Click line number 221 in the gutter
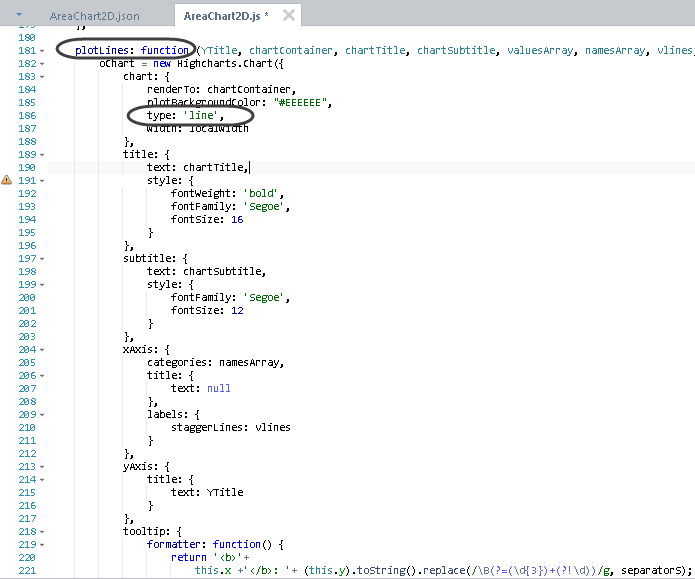Image resolution: width=695 pixels, height=579 pixels. coord(27,571)
